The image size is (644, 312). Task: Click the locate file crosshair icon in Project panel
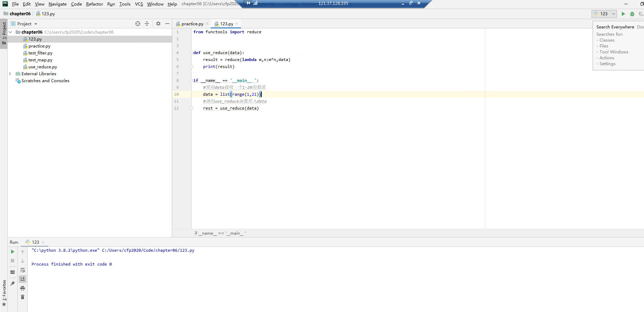click(138, 24)
